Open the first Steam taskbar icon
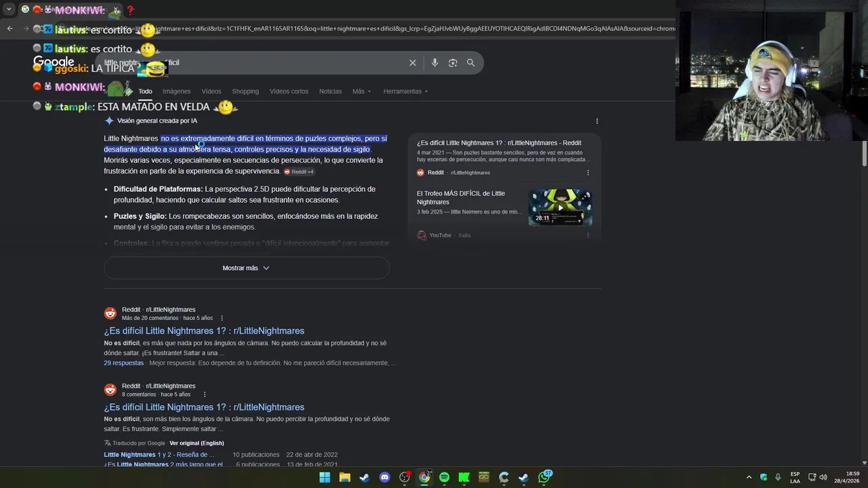868x488 pixels. (364, 477)
